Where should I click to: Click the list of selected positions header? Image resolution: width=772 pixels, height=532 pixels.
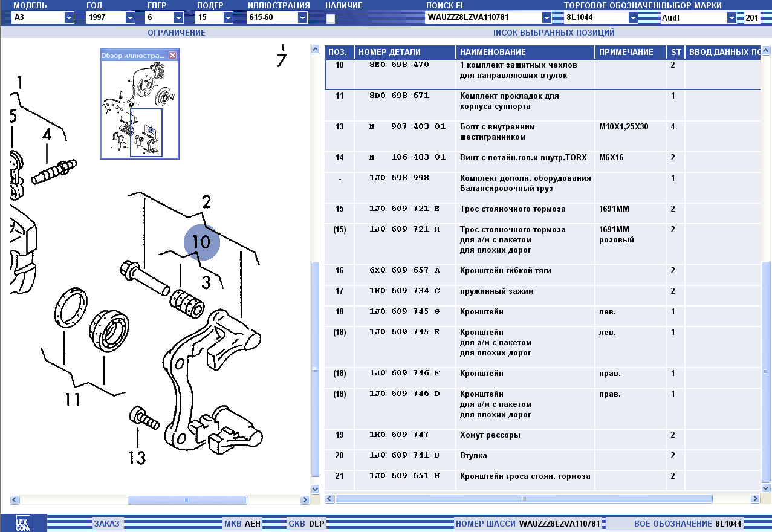coord(554,33)
